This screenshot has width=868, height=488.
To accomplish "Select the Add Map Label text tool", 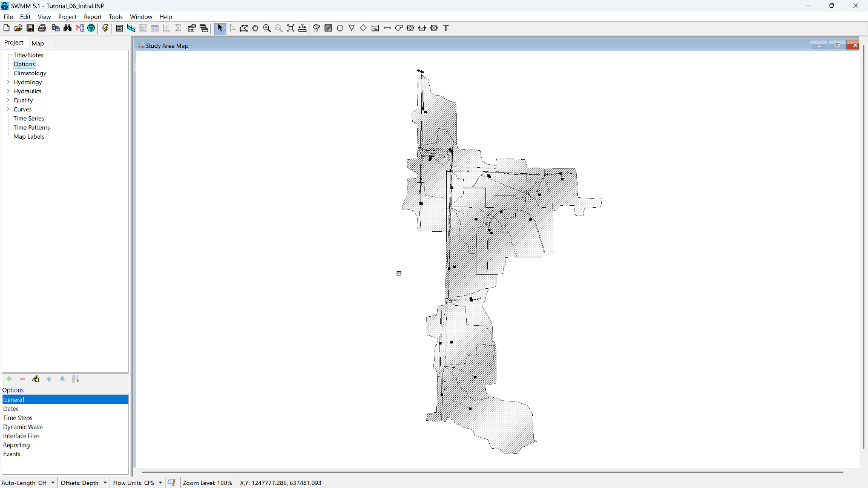I will (446, 28).
